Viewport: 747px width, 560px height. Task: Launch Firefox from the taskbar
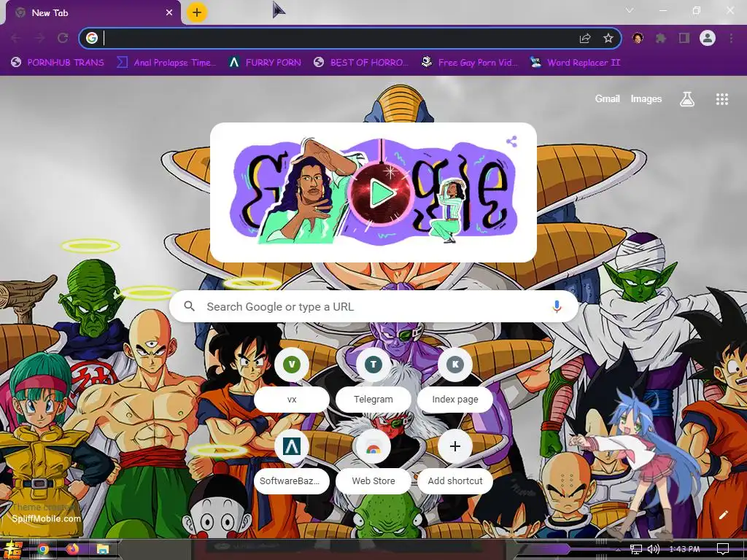click(73, 550)
